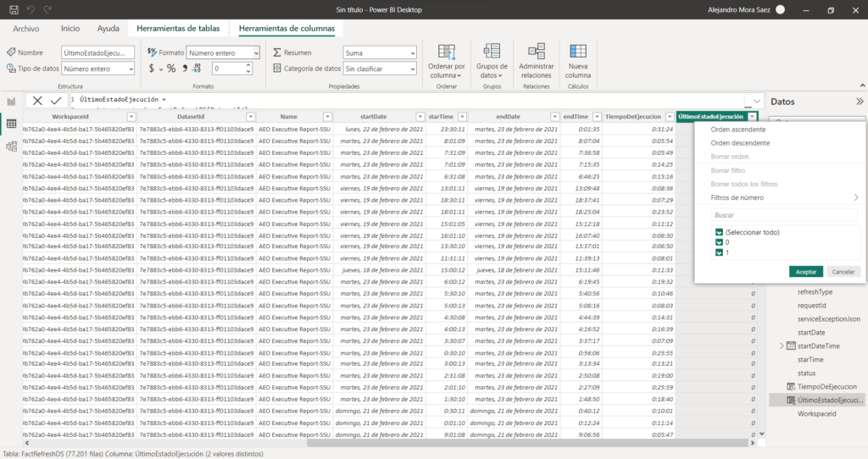Switch to the Herramientas de tablas tab

click(178, 28)
